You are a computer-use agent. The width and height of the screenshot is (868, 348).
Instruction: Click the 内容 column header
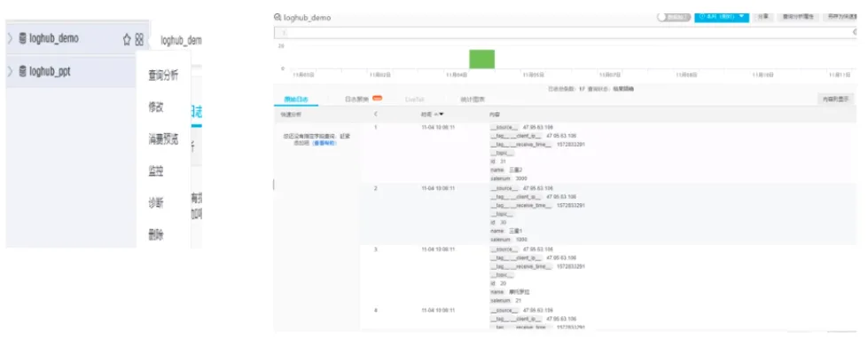click(495, 115)
